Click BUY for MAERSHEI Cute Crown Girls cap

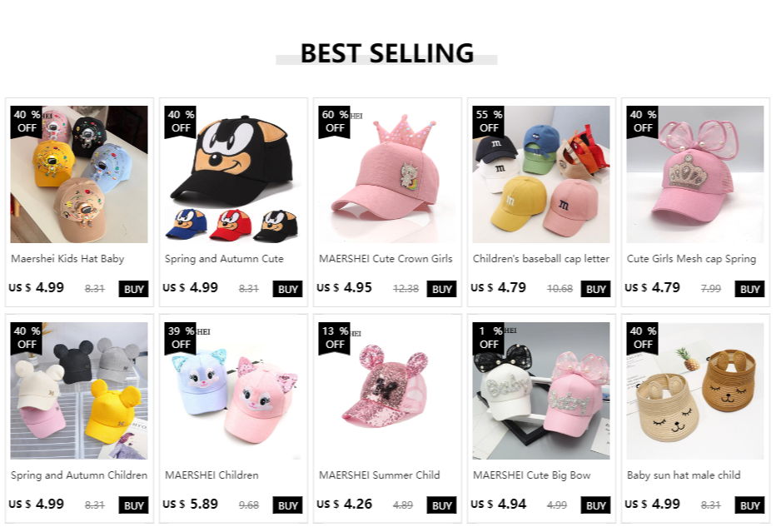click(442, 289)
